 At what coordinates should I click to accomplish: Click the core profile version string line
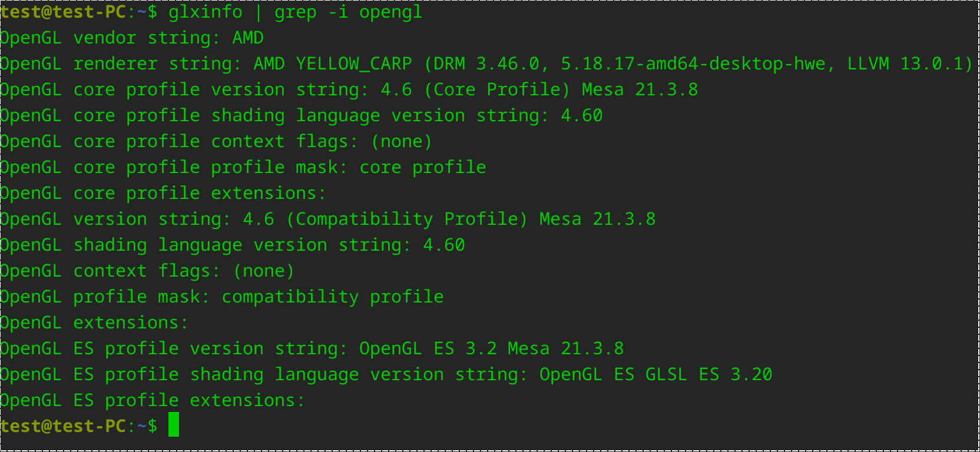point(349,89)
